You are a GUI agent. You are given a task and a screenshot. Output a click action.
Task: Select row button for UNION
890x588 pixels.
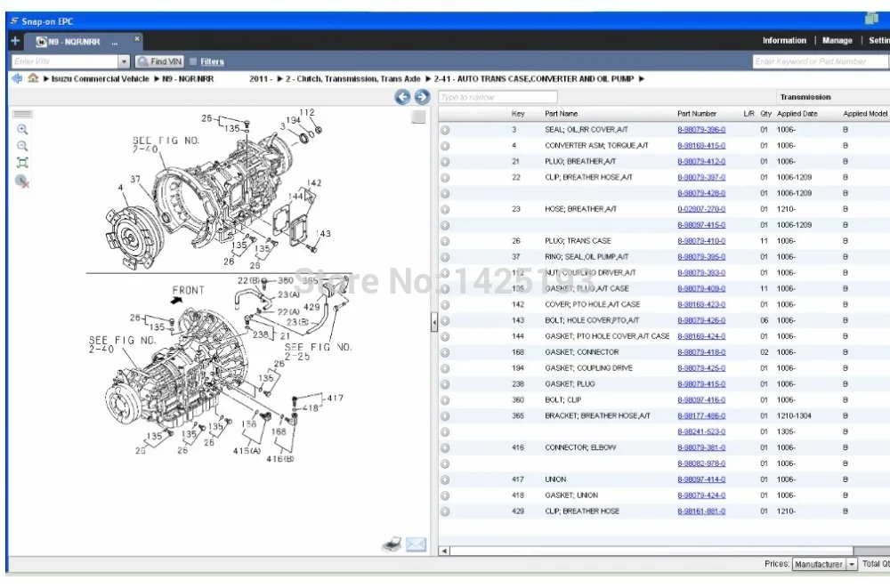point(445,479)
